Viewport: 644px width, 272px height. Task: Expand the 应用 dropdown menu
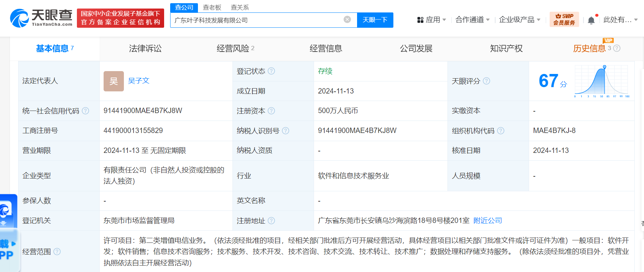(431, 20)
